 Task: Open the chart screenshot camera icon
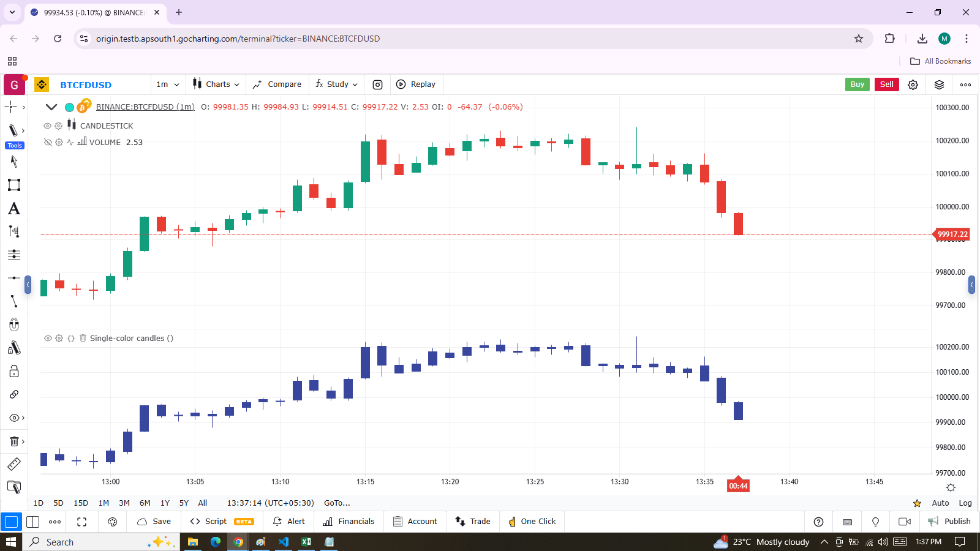point(378,84)
